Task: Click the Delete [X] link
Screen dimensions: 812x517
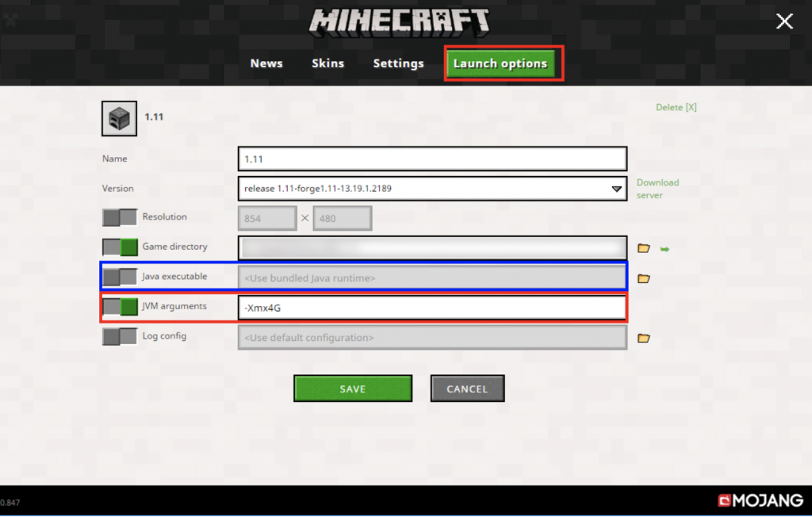Action: tap(676, 107)
